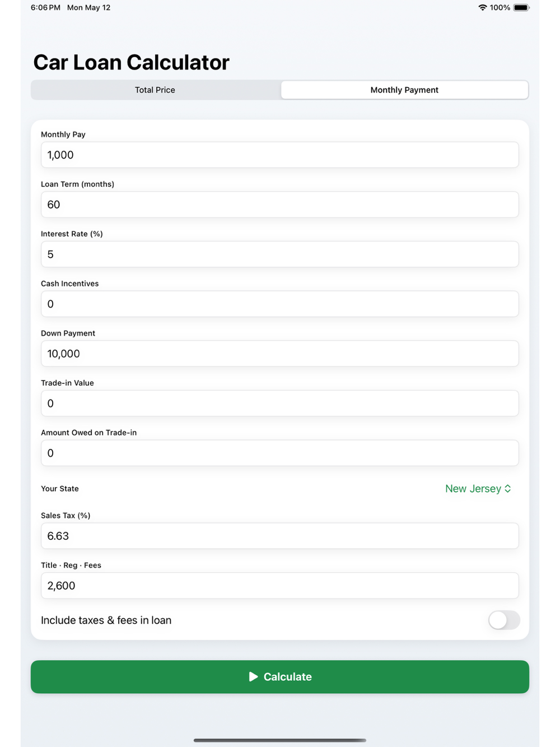Viewport: 560px width, 747px height.
Task: Switch to the Total Price tab
Action: pyautogui.click(x=155, y=90)
